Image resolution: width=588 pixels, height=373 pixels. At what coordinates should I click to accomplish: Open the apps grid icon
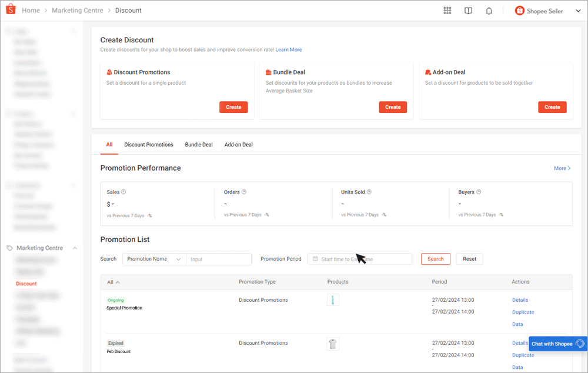tap(447, 11)
